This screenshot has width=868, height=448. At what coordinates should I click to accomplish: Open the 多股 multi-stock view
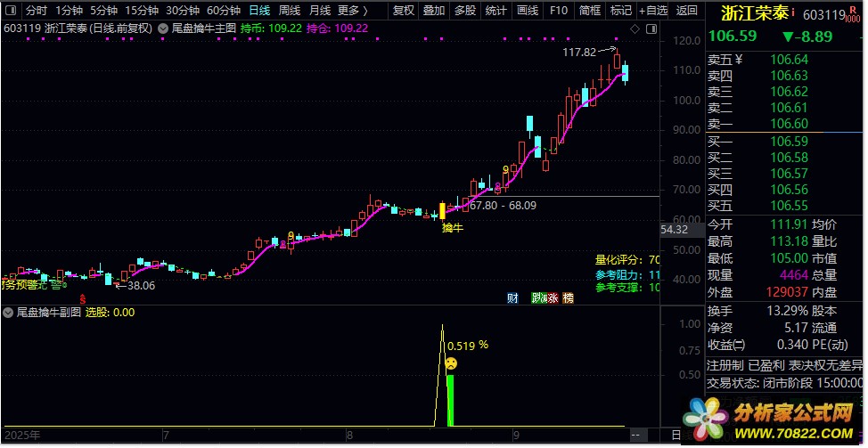click(x=465, y=10)
